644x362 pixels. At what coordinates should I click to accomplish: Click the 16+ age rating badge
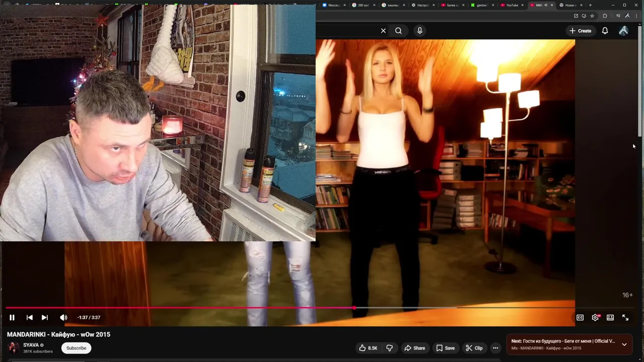point(627,295)
